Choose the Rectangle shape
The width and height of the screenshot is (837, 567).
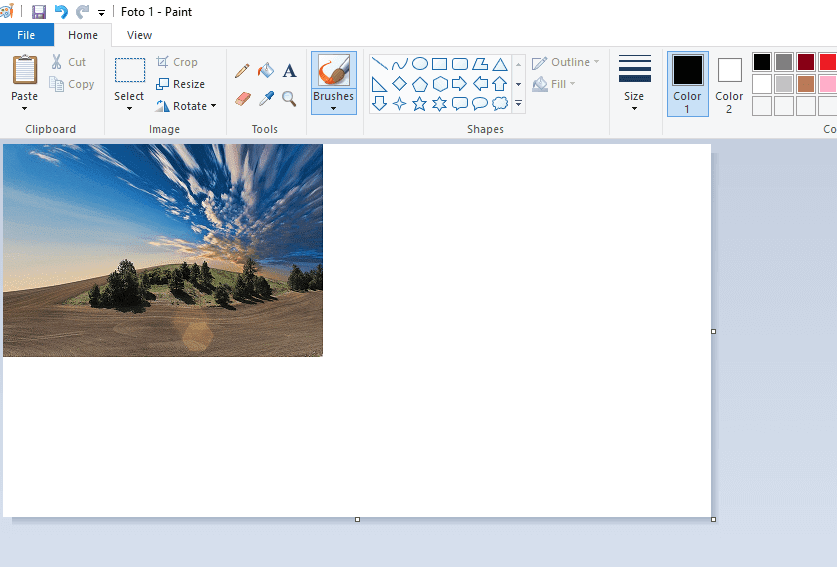439,64
